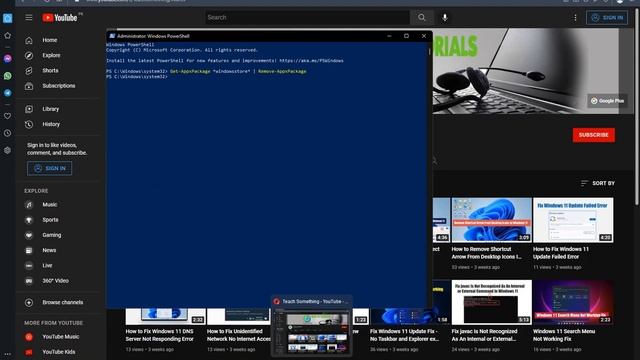
Task: Click Browse channels plus icon
Action: coord(29,302)
